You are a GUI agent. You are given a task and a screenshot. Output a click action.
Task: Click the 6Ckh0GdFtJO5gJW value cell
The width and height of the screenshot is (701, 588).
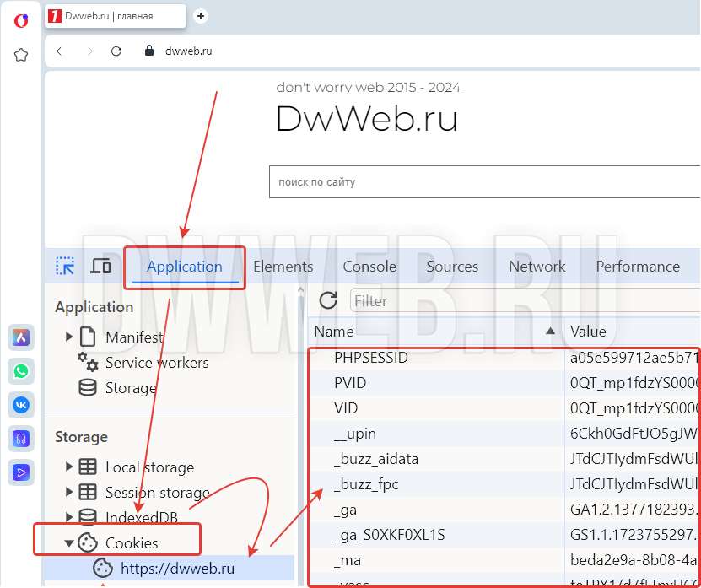[633, 434]
